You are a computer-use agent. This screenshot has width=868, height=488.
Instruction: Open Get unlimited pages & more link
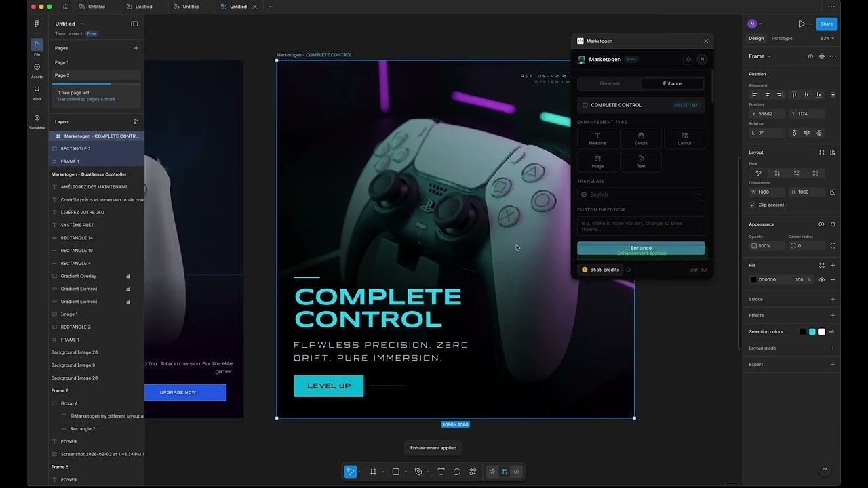(x=86, y=99)
